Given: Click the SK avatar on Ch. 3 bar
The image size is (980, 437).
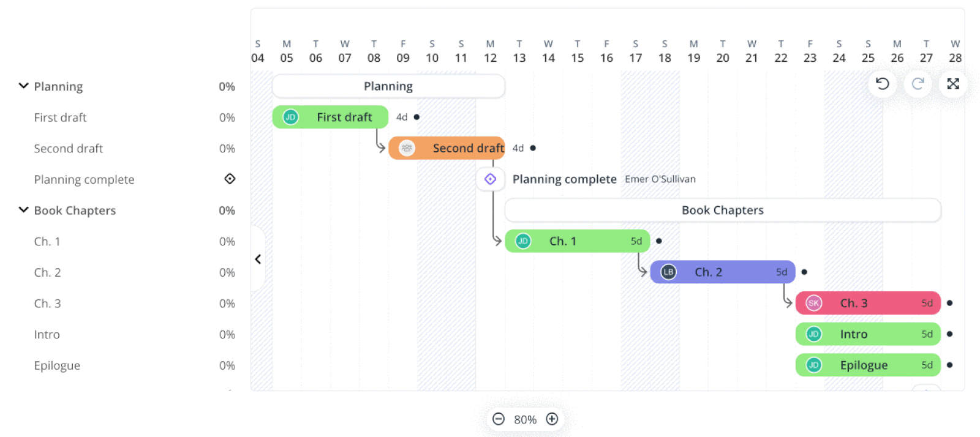Looking at the screenshot, I should [x=813, y=304].
